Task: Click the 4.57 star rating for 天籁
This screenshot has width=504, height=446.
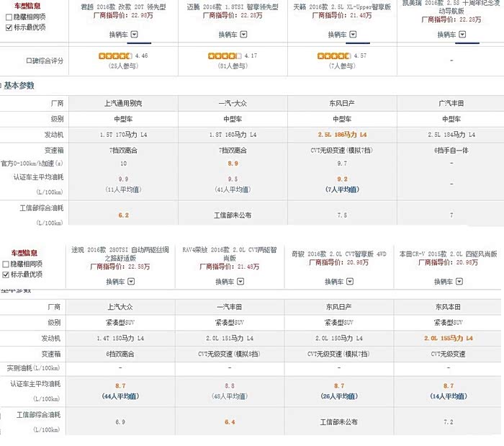Action: (x=334, y=56)
